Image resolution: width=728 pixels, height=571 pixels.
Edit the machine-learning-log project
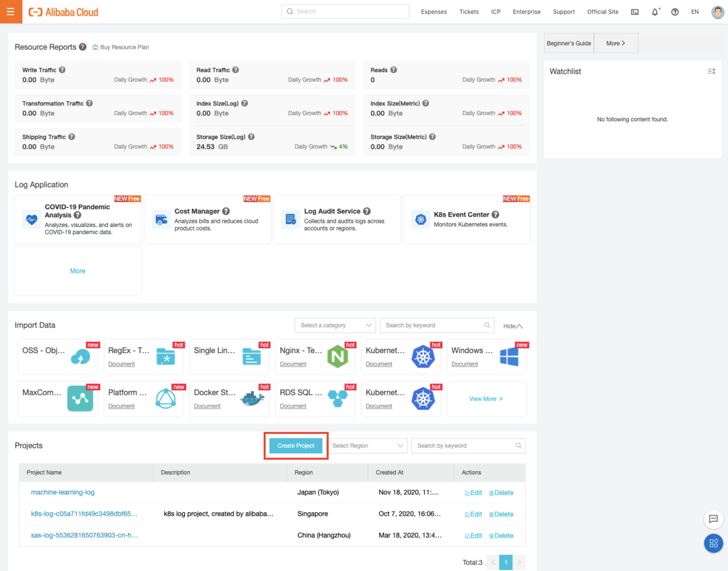coord(474,493)
